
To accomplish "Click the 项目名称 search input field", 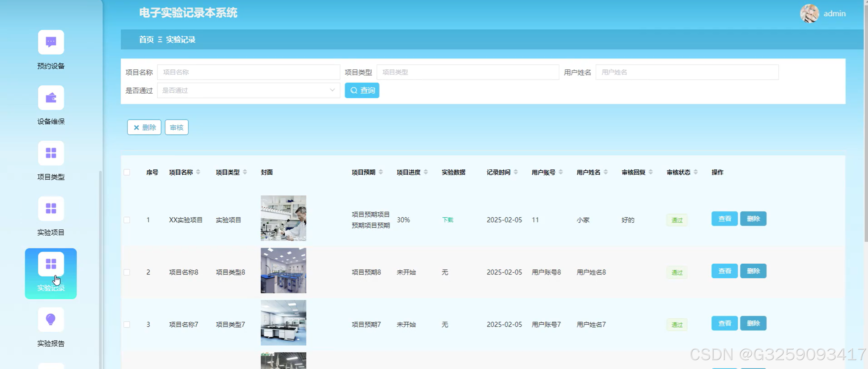I will pos(248,72).
